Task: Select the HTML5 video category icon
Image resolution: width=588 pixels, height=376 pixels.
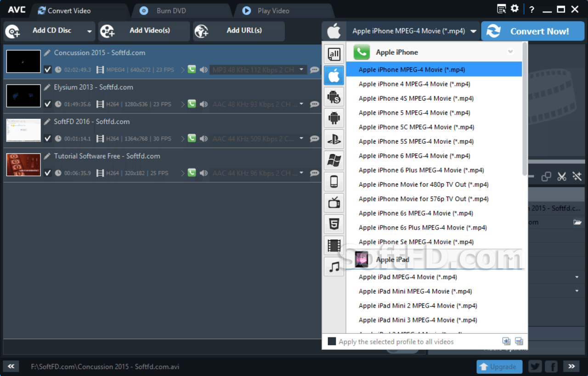Action: coord(334,224)
